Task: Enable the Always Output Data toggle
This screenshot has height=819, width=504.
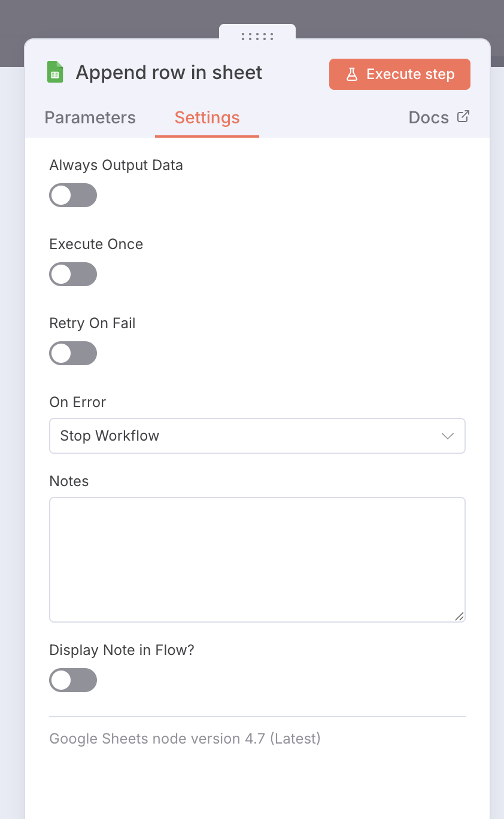Action: [x=73, y=195]
